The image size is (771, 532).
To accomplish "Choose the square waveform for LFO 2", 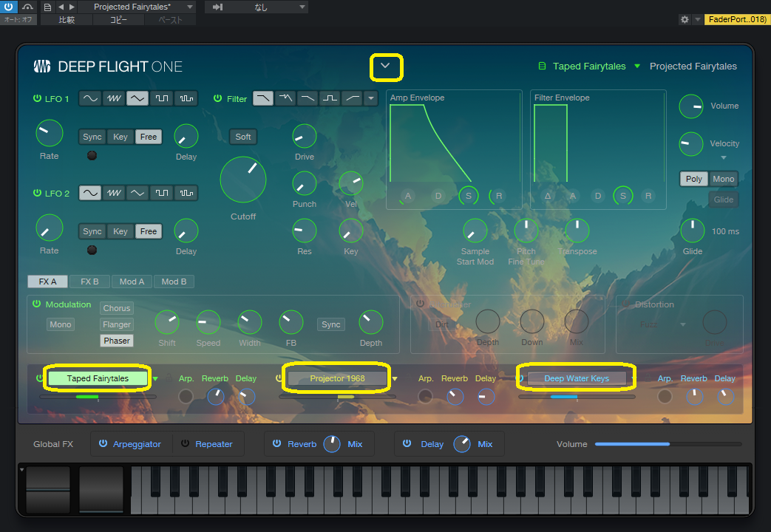I will [x=161, y=193].
